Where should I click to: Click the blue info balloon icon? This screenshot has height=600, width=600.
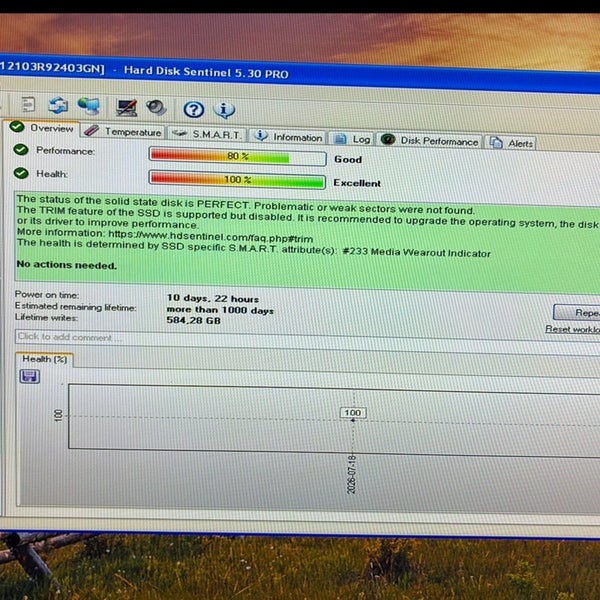tap(224, 110)
